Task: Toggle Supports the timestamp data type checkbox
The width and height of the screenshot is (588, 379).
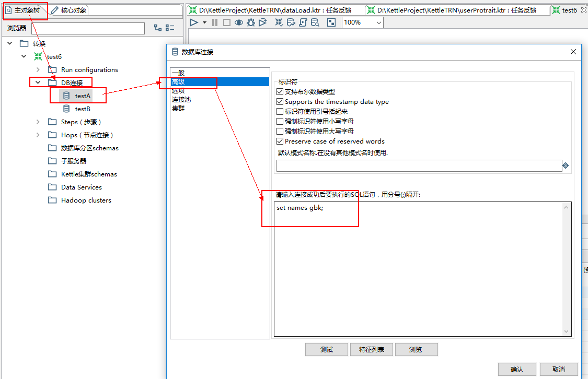Action: tap(280, 101)
